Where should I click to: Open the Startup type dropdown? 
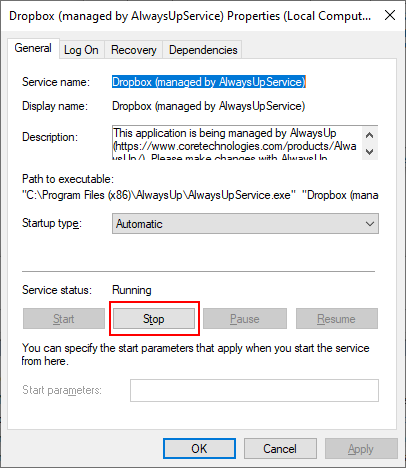[x=245, y=224]
